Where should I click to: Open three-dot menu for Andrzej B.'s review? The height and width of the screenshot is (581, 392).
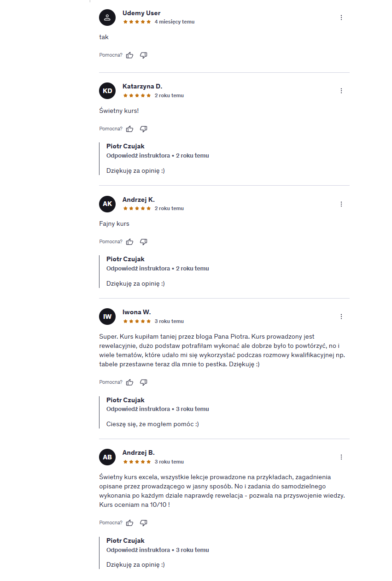click(x=341, y=457)
